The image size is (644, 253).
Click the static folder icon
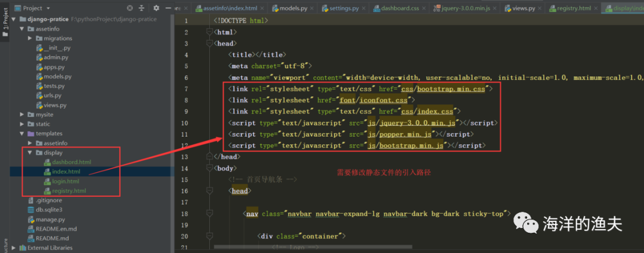(x=31, y=124)
